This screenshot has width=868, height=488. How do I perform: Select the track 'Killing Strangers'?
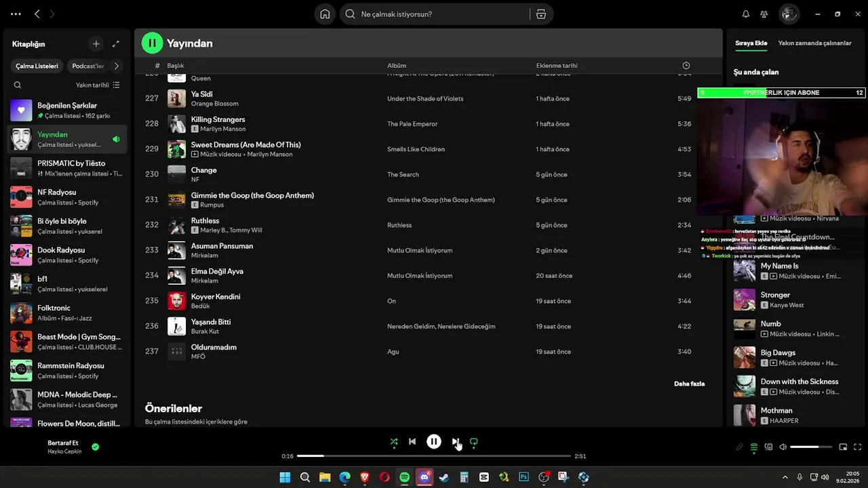tap(428, 124)
